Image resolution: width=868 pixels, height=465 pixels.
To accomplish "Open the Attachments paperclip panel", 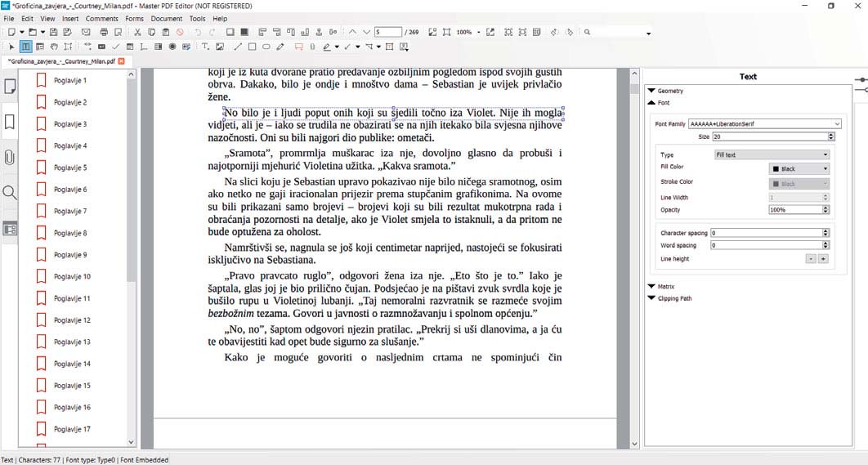I will (10, 158).
